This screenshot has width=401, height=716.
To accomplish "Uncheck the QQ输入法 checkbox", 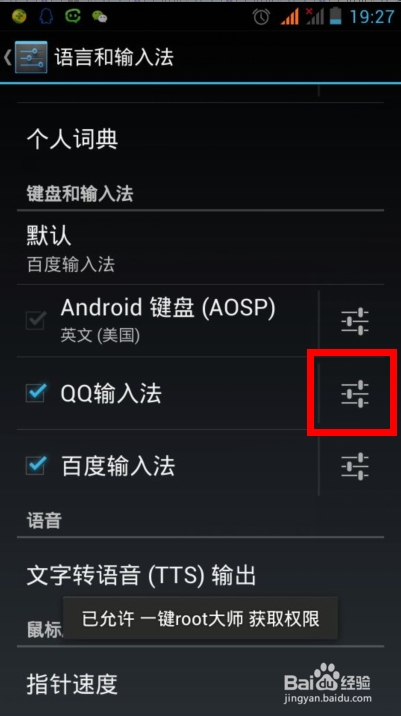I will coord(36,393).
